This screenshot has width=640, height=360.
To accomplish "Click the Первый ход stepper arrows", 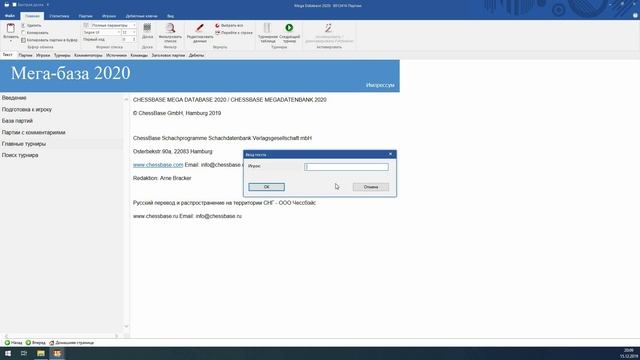I will (134, 40).
